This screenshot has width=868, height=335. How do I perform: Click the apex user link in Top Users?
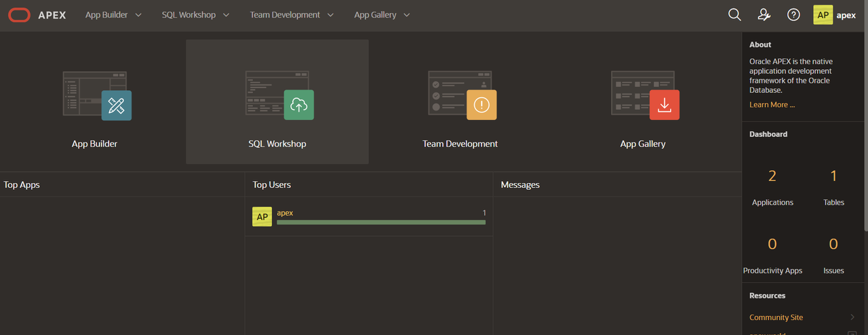[285, 213]
